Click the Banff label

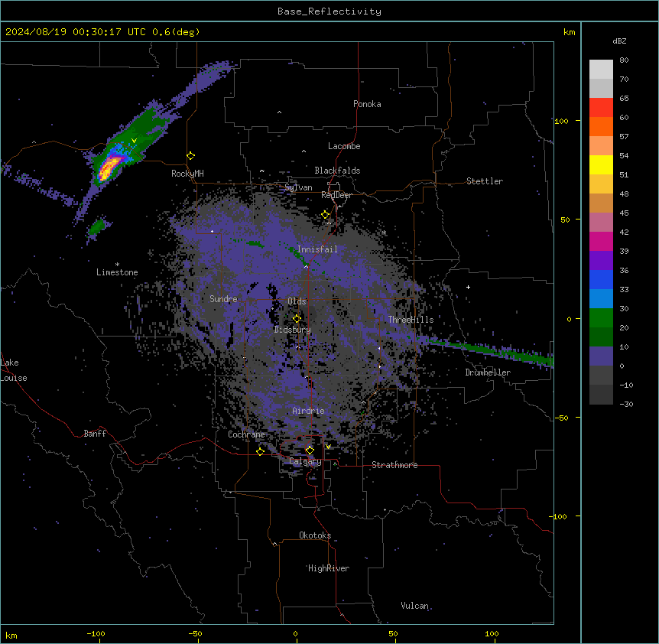tap(95, 434)
